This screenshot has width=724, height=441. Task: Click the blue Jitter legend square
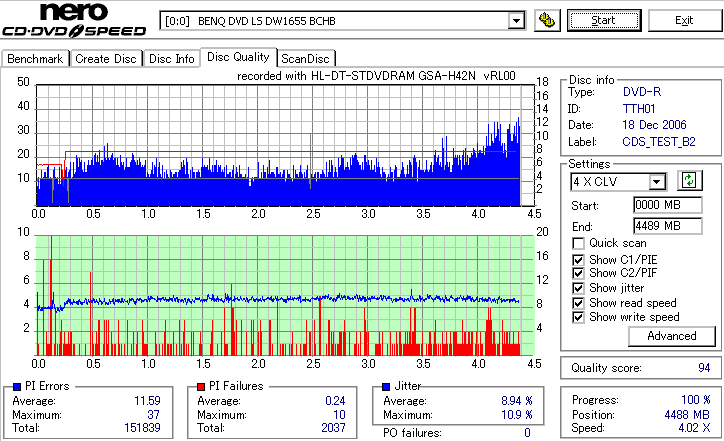(x=386, y=387)
